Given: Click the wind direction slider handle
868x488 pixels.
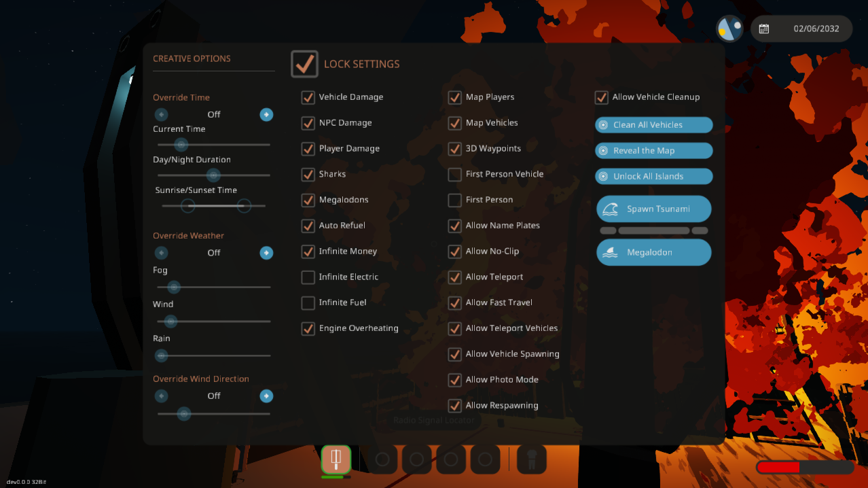Looking at the screenshot, I should coord(183,413).
